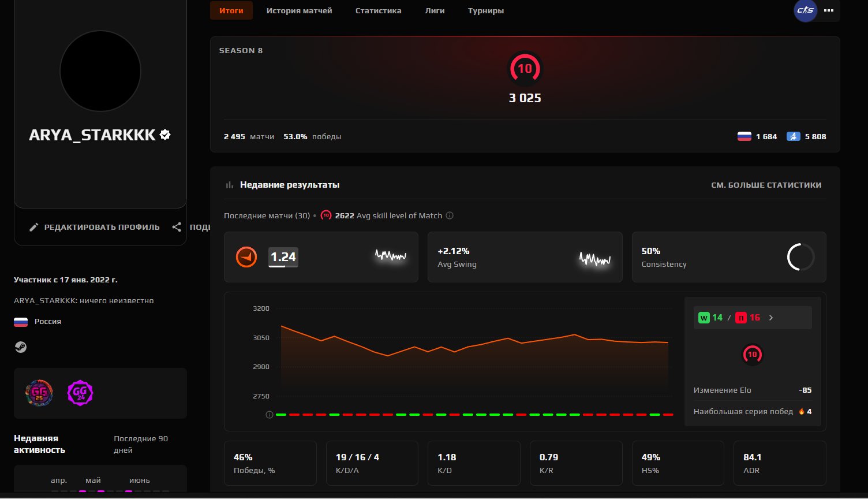The height and width of the screenshot is (499, 868).
Task: Click the info icon beside Avg skill level
Action: tap(450, 215)
